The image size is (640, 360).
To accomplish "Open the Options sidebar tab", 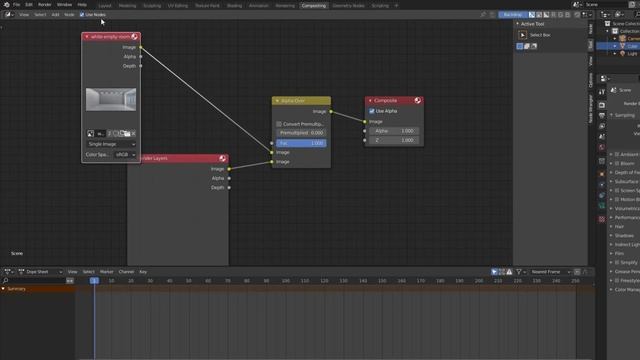I will [x=591, y=80].
